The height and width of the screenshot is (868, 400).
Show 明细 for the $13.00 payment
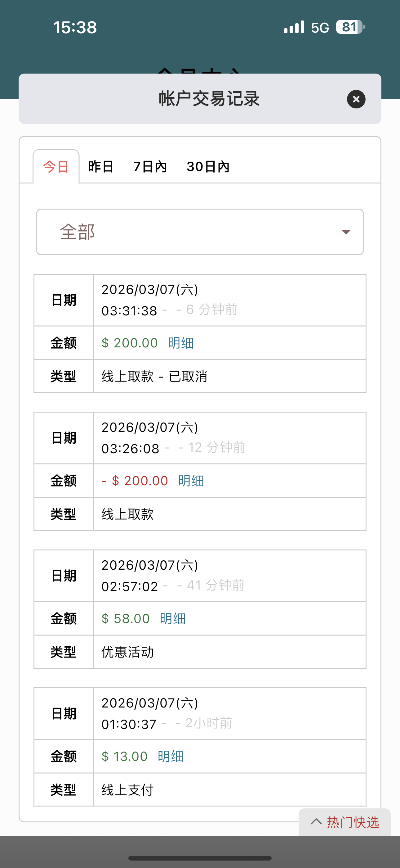point(171,757)
